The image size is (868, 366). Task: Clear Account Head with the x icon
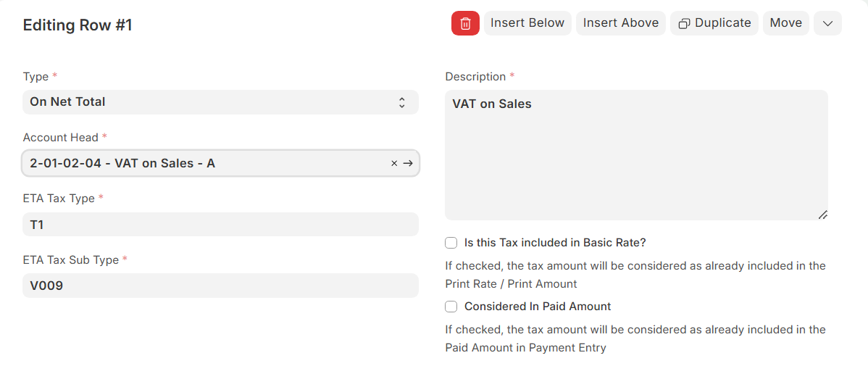[394, 163]
